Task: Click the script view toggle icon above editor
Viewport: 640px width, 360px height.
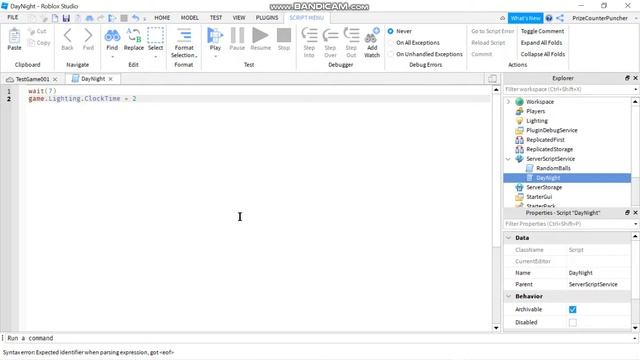Action: pyautogui.click(x=492, y=79)
